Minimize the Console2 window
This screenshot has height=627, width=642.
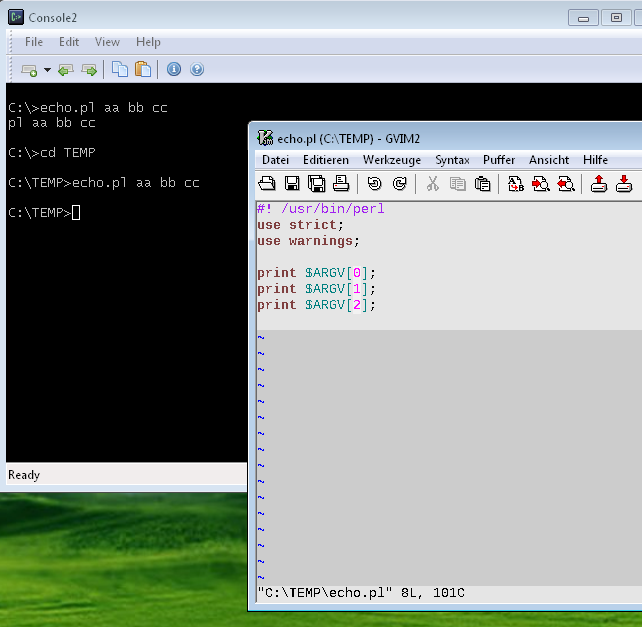point(583,18)
